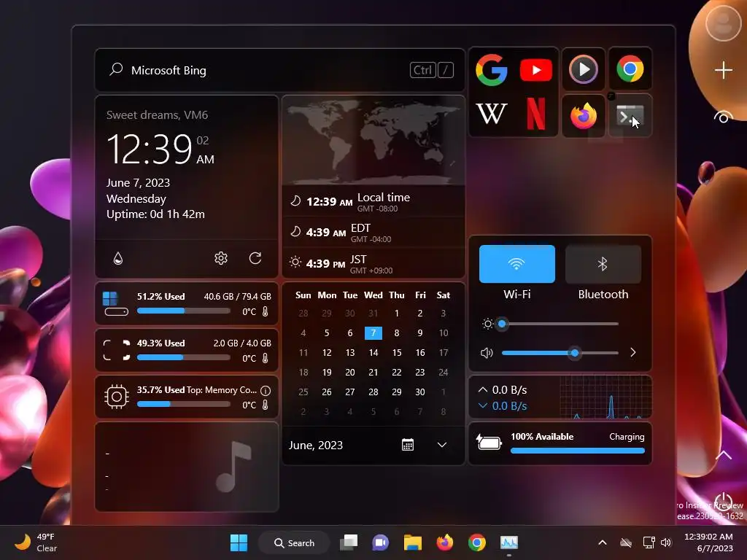
Task: Open the Google shortcut icon
Action: pyautogui.click(x=491, y=70)
